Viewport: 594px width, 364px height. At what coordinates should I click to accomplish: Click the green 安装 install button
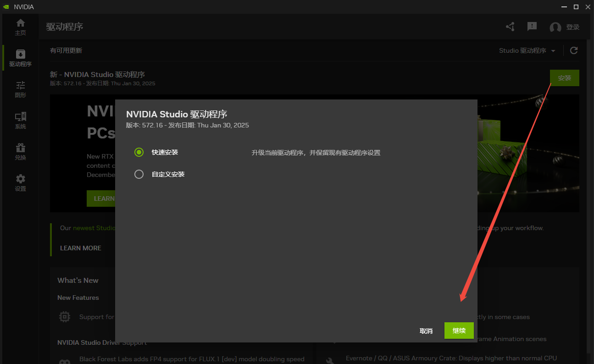(565, 78)
